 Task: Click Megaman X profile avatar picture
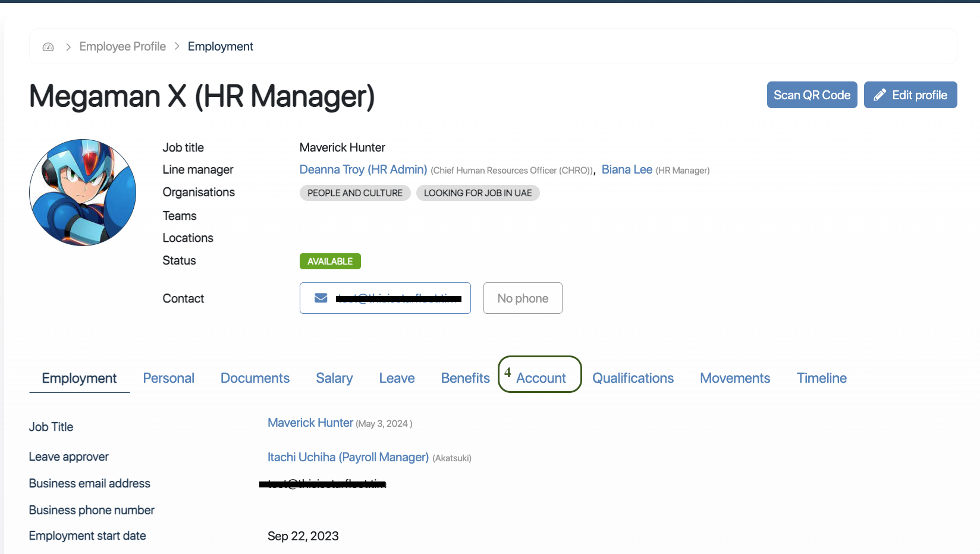(x=83, y=193)
